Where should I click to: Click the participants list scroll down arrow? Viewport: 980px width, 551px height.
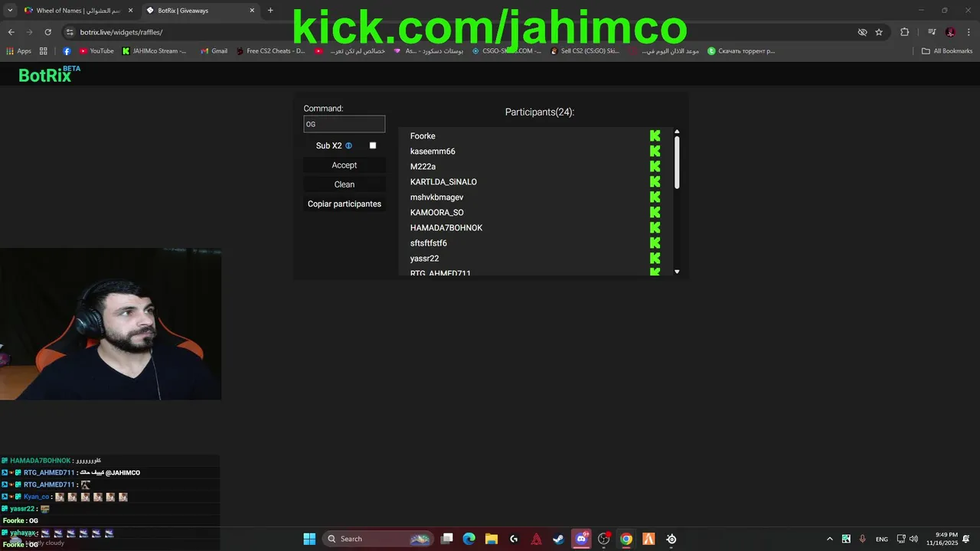[x=677, y=272]
